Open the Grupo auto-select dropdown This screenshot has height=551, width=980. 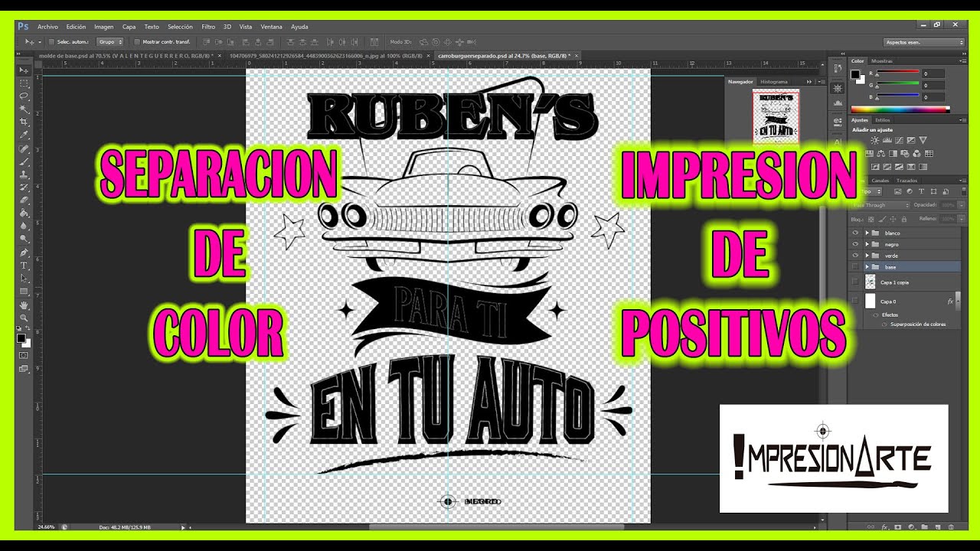pos(109,42)
